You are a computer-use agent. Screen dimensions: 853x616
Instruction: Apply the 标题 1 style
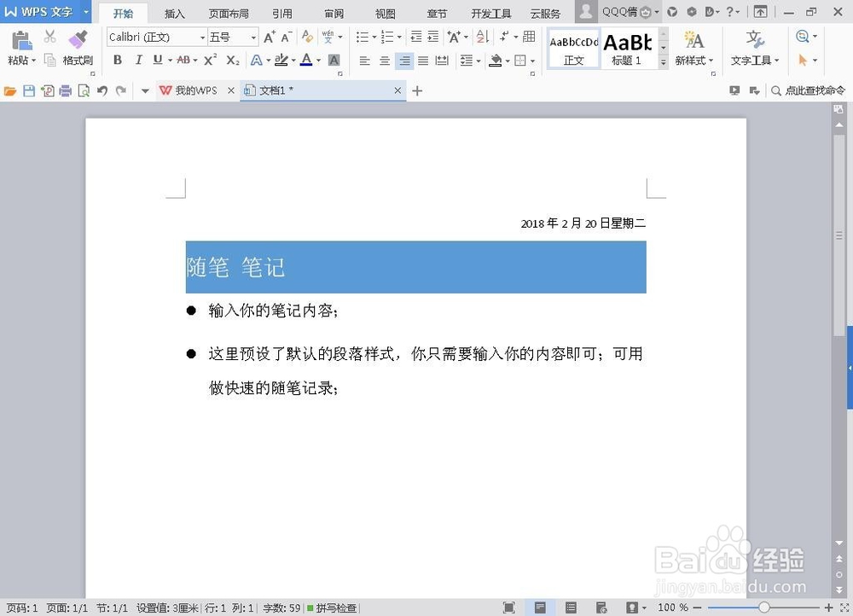(x=628, y=47)
